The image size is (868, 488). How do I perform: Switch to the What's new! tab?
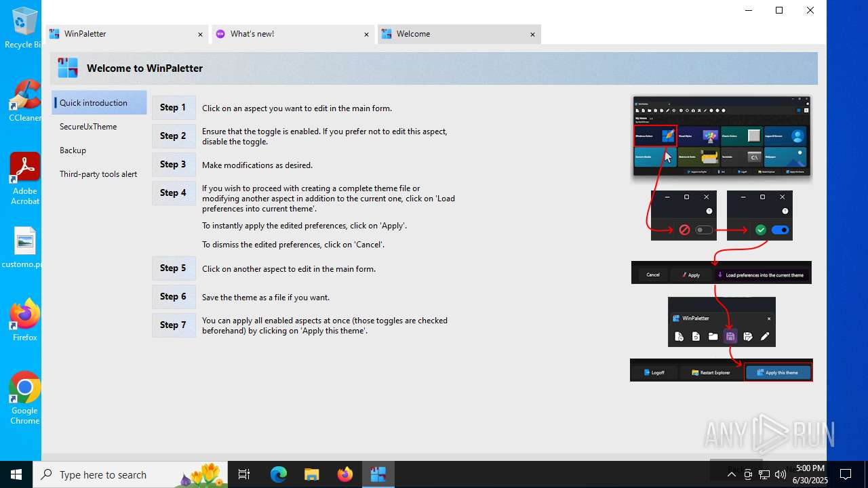292,34
